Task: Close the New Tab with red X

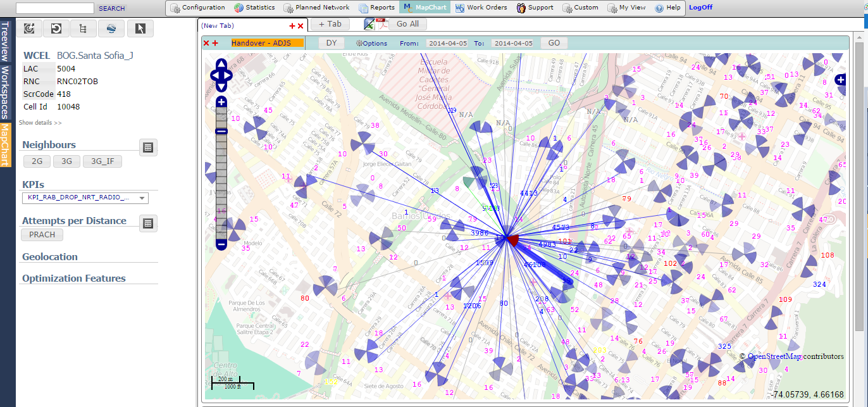Action: tap(301, 26)
